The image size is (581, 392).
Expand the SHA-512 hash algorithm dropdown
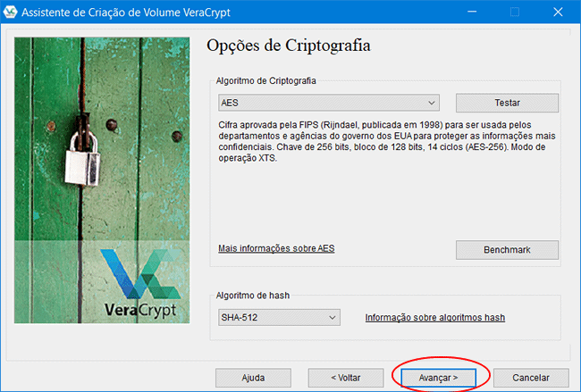279,317
